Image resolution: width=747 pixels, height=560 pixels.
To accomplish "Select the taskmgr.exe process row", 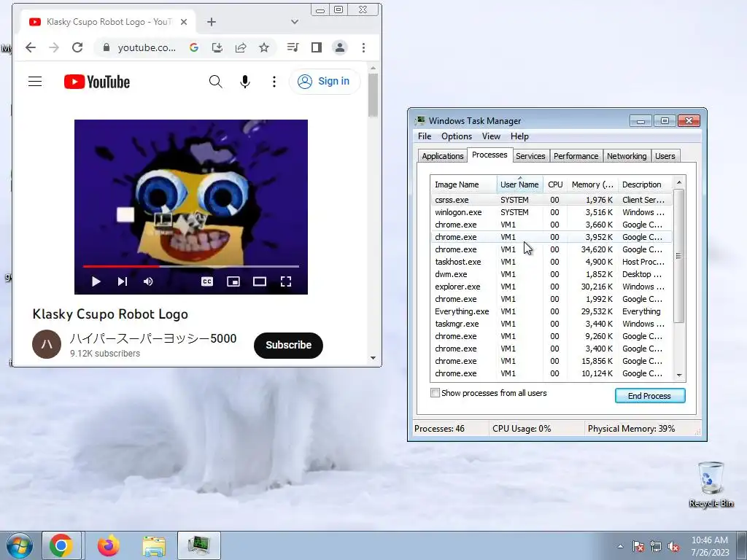I will (x=551, y=324).
